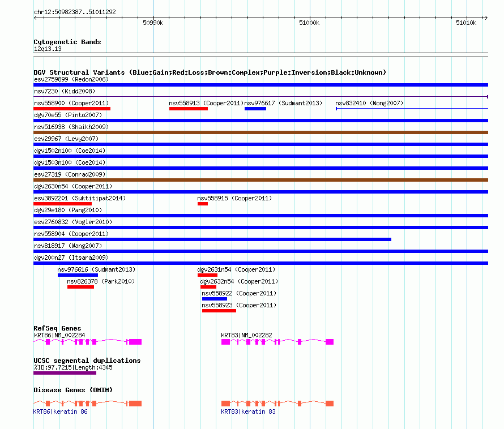Open the esv2760832 (Vogler2010) label

tap(73, 222)
